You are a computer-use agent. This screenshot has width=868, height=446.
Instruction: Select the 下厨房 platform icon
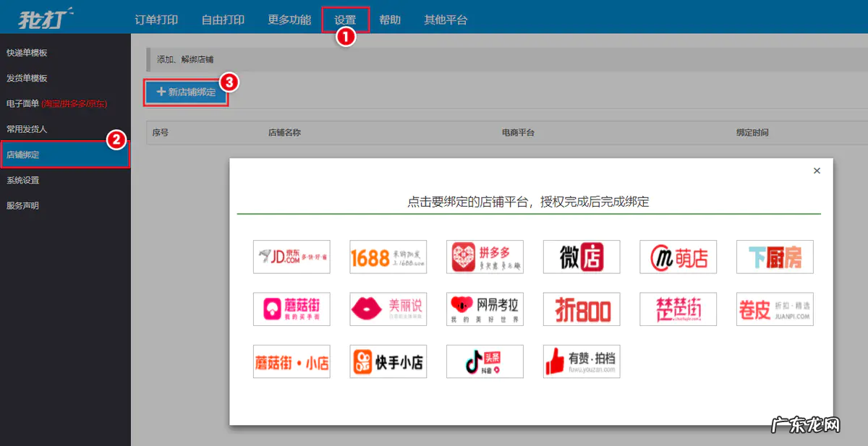(774, 257)
